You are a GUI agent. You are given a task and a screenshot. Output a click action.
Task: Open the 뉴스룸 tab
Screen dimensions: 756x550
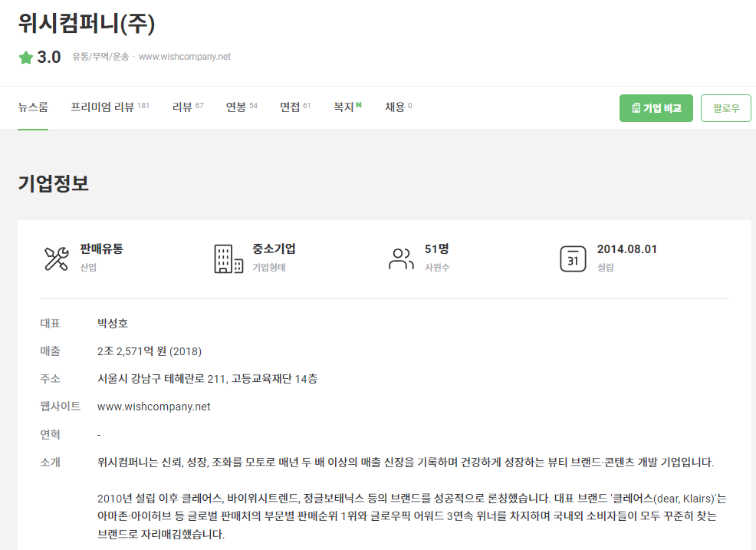(33, 107)
